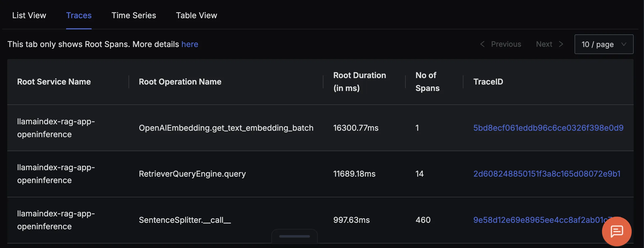Viewport: 644px width, 248px height.
Task: Click the bottom panel drag handle bar
Action: tap(295, 236)
